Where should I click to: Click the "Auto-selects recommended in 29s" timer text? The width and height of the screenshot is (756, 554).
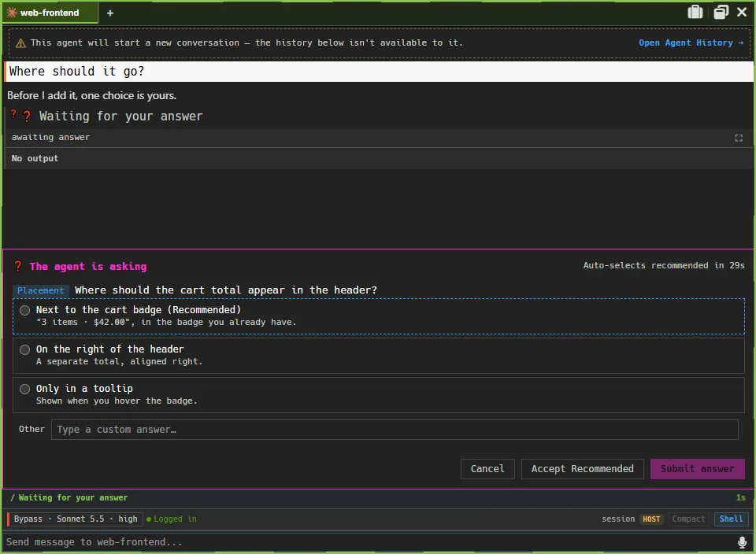tap(663, 265)
